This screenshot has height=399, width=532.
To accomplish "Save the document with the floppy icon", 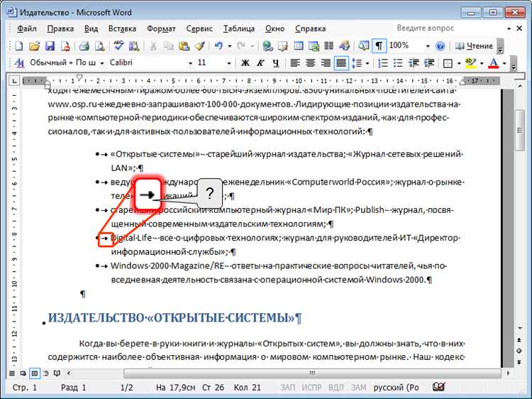I will pos(50,46).
